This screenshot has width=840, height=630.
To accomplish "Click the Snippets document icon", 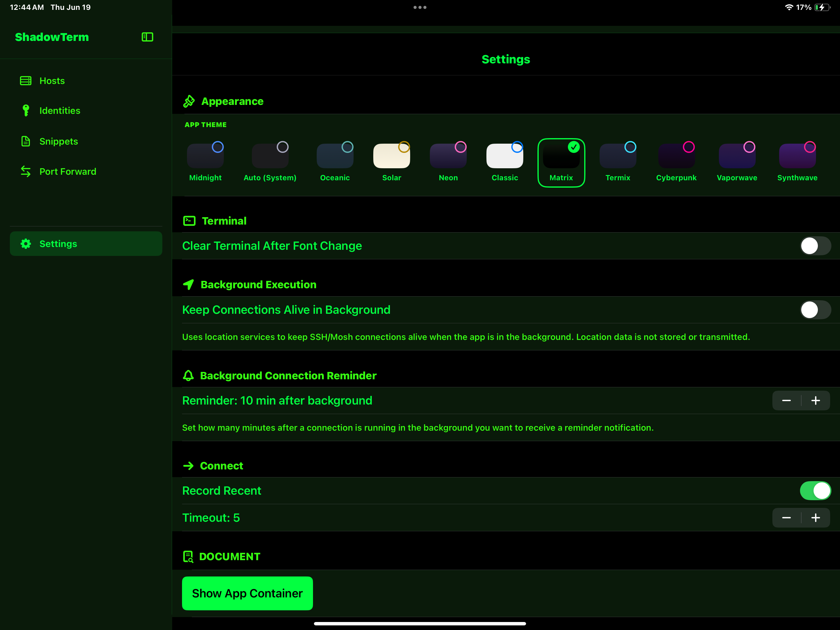I will [26, 142].
